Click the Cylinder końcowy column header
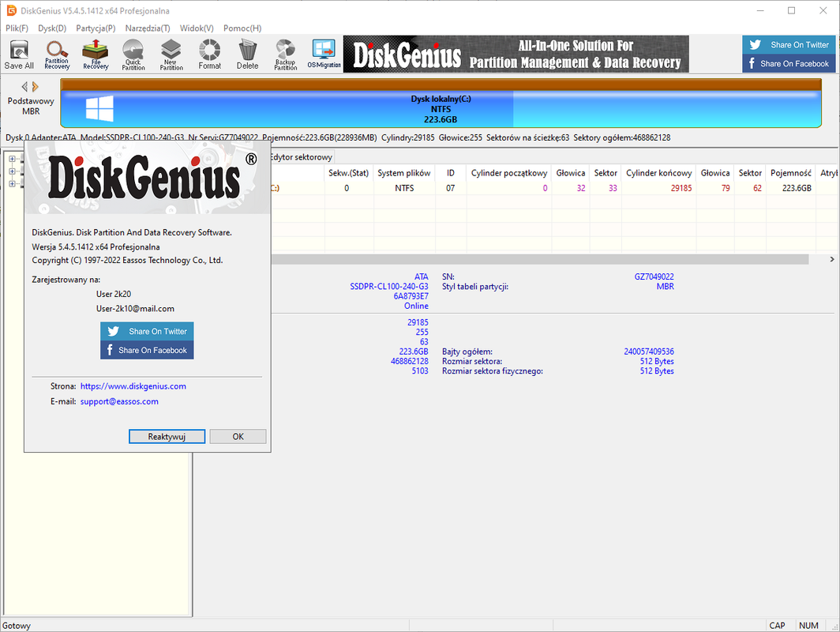840x632 pixels. click(x=659, y=173)
